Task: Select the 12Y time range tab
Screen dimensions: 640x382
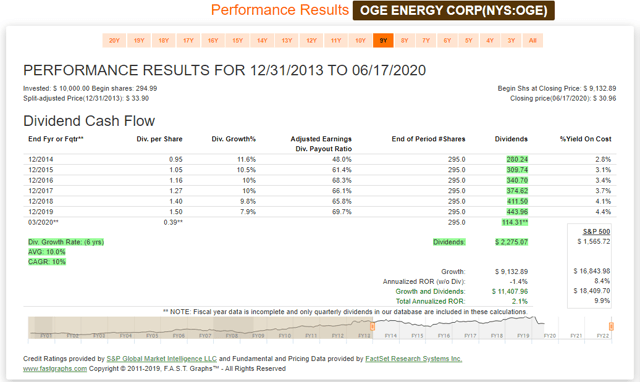Action: [311, 40]
